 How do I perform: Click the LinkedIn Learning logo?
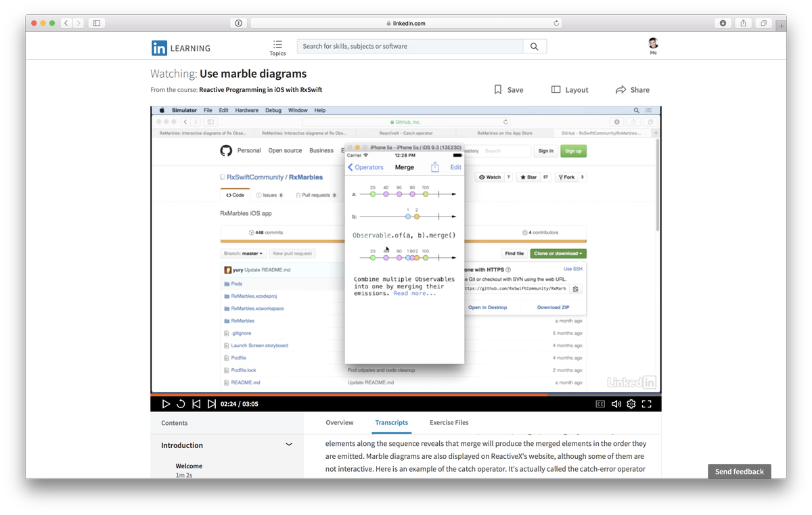tap(181, 48)
